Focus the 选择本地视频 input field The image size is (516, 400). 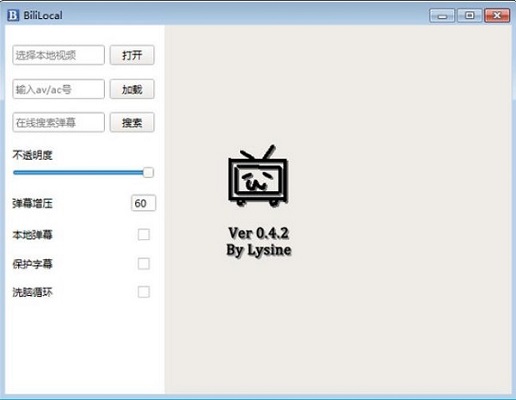tap(59, 55)
